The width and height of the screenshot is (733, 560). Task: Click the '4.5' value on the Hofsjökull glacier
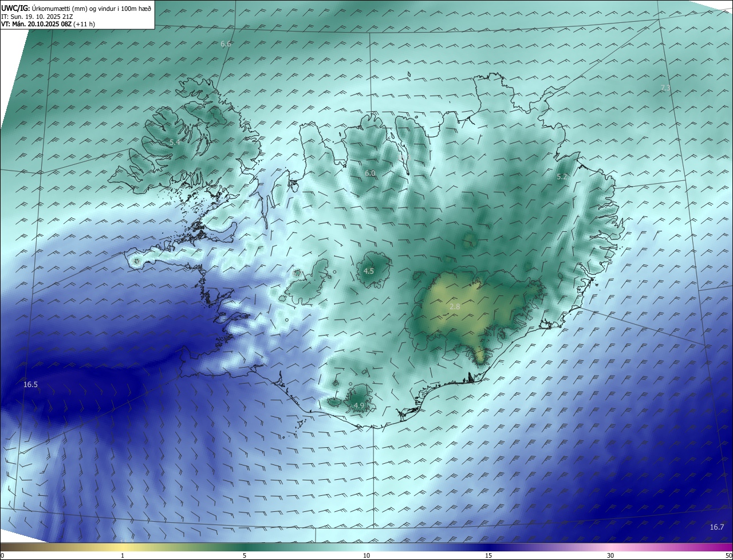coord(369,271)
